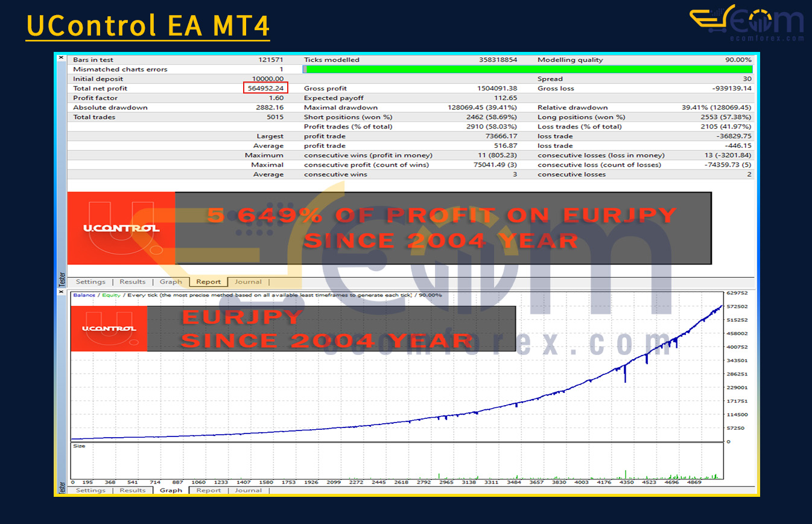Select the largest loss trade value '-36829.75'
Viewport: 812px width, 524px height.
(x=734, y=136)
